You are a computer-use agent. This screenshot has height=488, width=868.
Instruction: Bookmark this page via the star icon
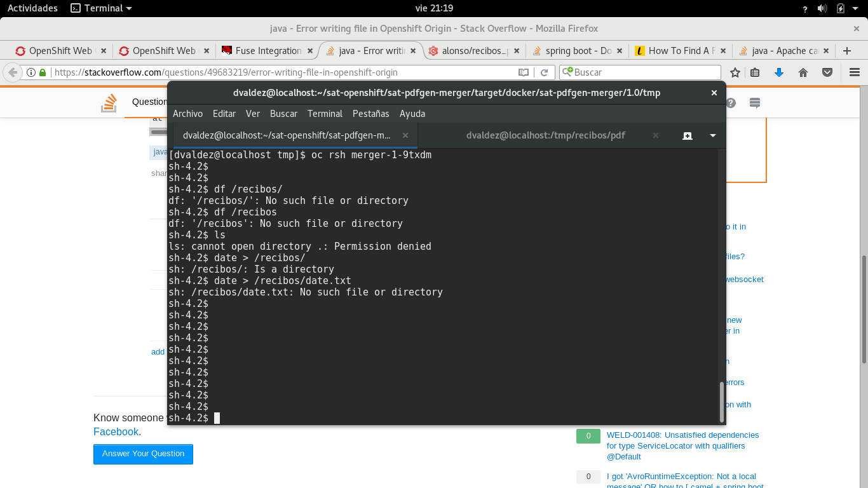point(735,72)
